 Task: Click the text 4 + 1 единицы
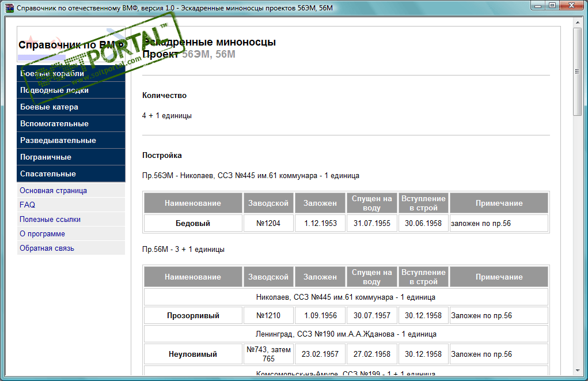click(167, 116)
